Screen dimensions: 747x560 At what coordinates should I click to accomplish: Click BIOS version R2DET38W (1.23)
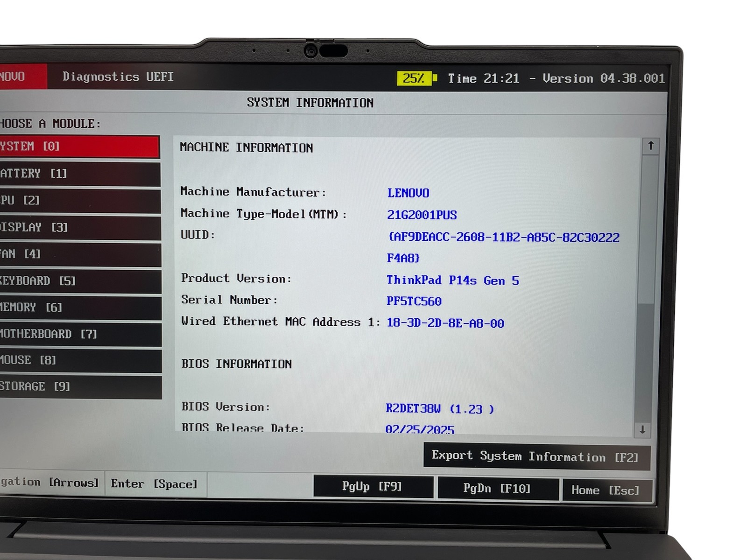(x=439, y=409)
